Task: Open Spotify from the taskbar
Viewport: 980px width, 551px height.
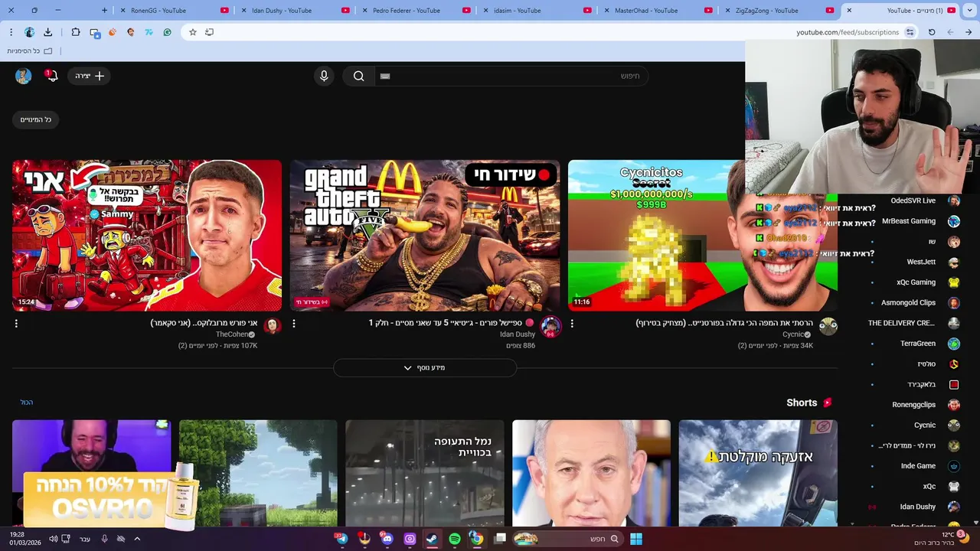Action: (455, 539)
